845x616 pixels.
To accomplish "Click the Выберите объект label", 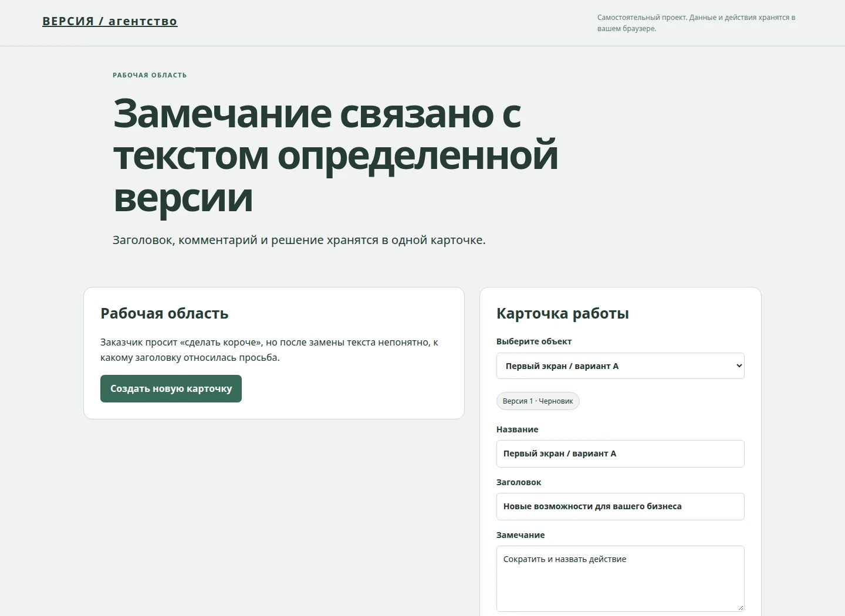I will pos(534,341).
